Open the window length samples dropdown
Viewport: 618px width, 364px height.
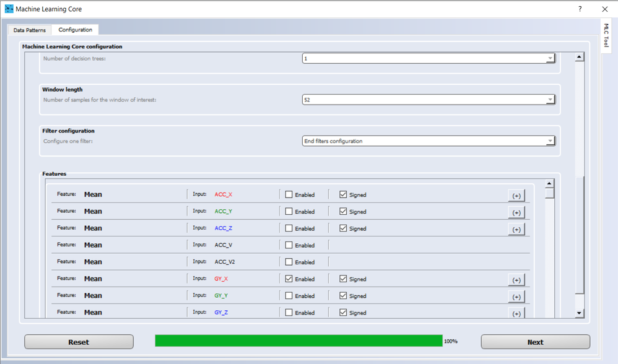tap(429, 100)
